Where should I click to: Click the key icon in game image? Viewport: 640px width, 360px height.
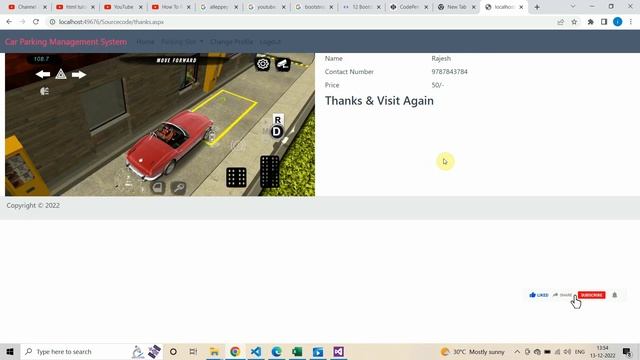[x=178, y=188]
